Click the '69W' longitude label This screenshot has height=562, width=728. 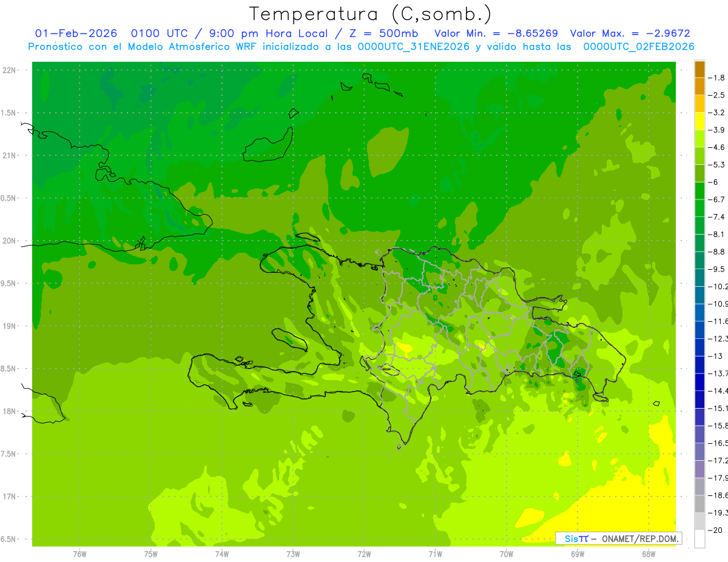[578, 554]
